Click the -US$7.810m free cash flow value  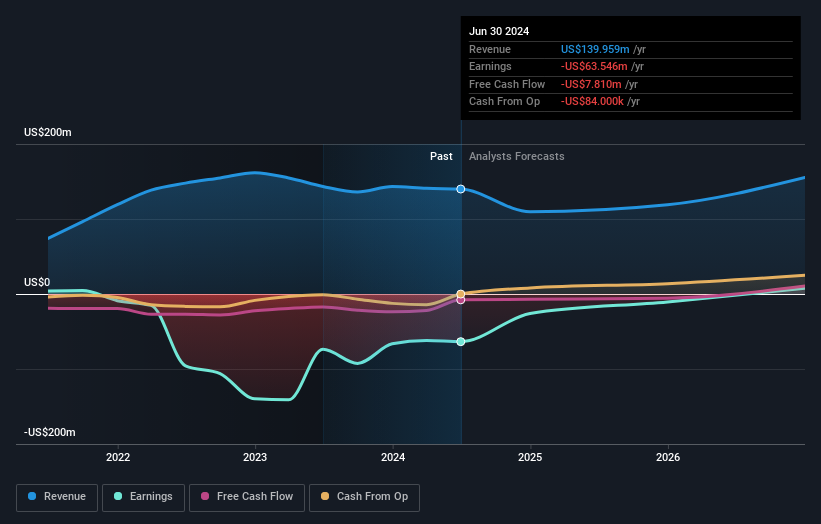coord(591,84)
